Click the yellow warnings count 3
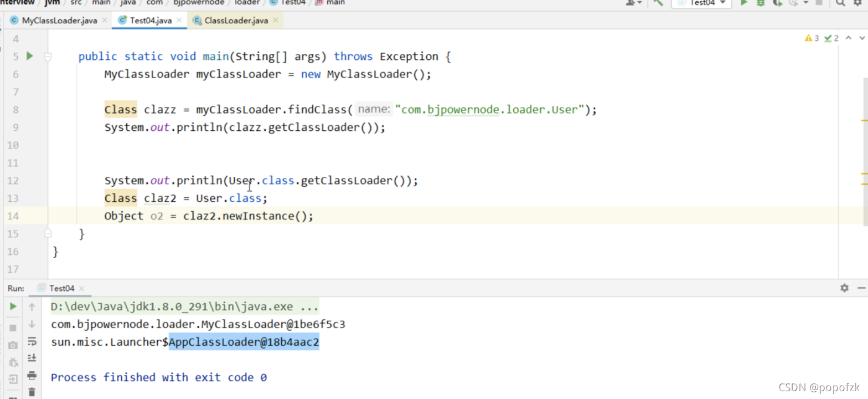This screenshot has height=399, width=868. [812, 38]
